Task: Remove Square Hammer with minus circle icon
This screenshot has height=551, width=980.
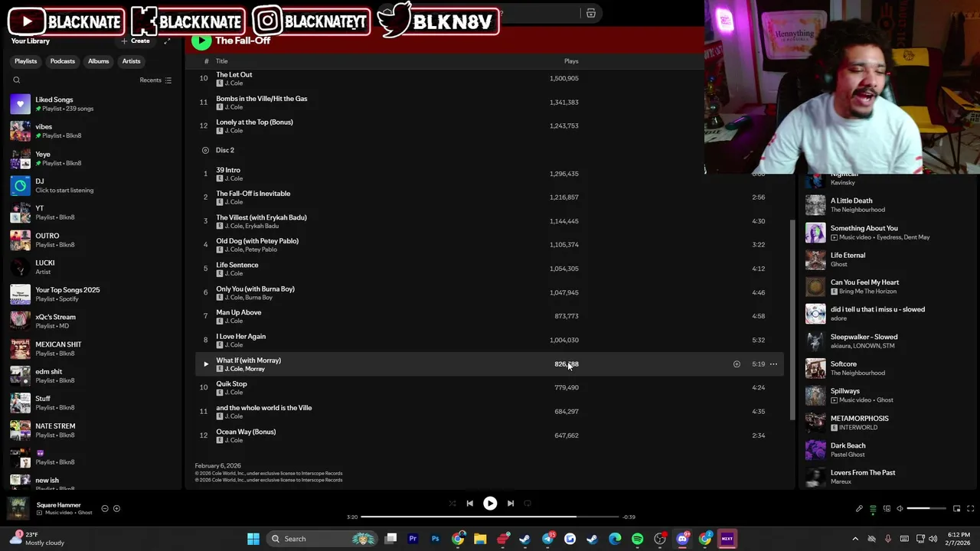Action: [x=105, y=508]
